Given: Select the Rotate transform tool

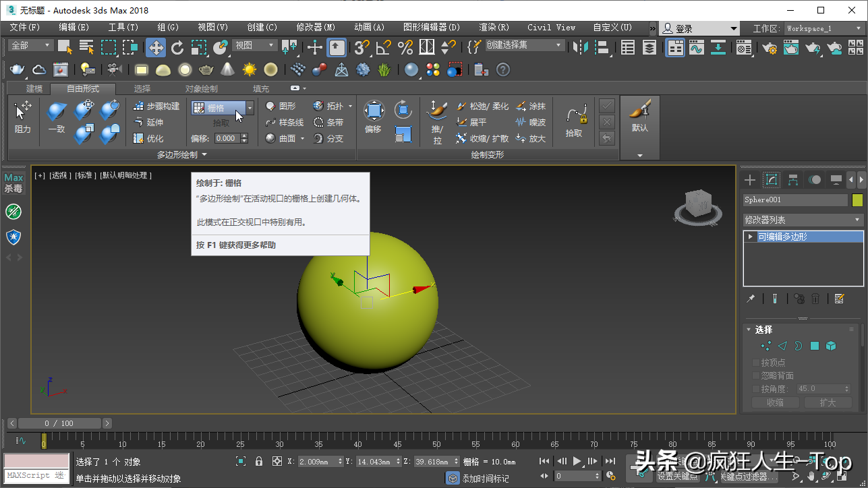Looking at the screenshot, I should coord(177,47).
